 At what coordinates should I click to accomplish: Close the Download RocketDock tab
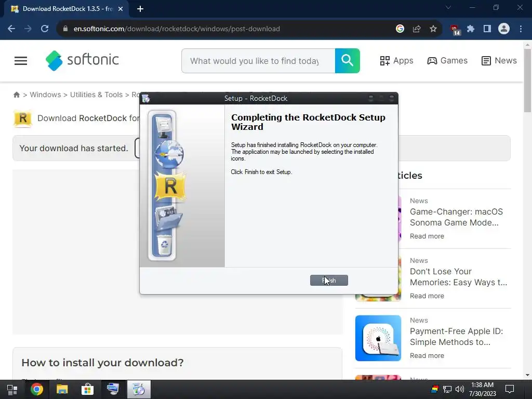pos(121,9)
